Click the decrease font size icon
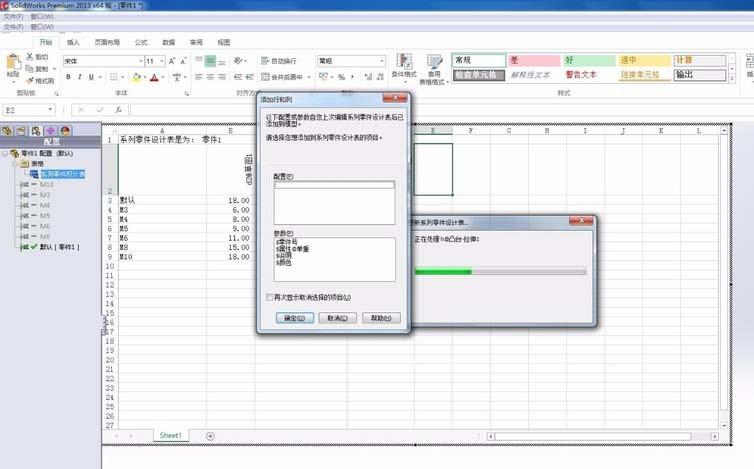Image resolution: width=754 pixels, height=469 pixels. coord(183,61)
